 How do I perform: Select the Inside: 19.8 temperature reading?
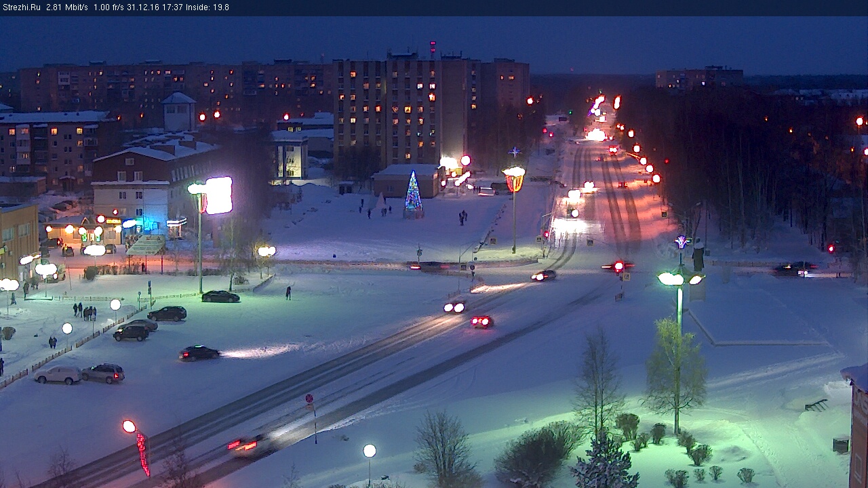(x=209, y=7)
